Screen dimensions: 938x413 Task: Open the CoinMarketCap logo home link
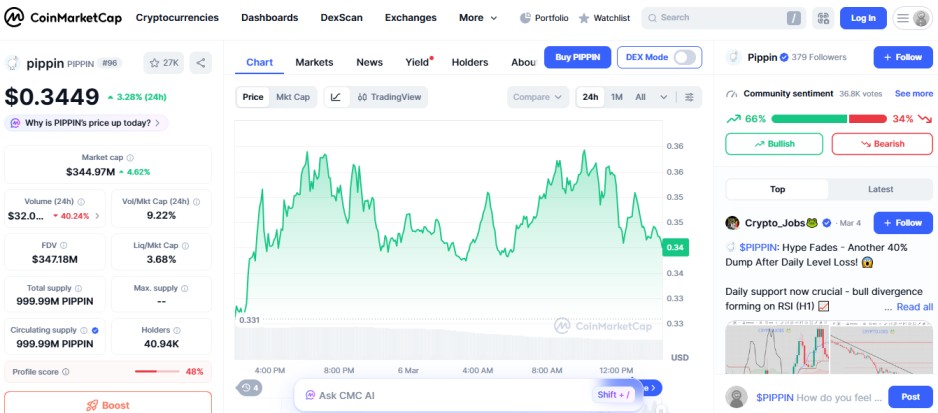63,18
